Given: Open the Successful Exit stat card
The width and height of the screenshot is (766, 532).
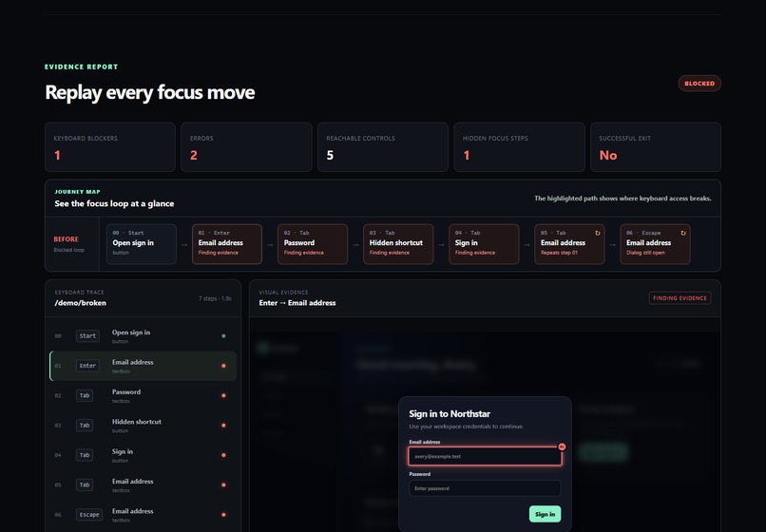Looking at the screenshot, I should (x=656, y=147).
